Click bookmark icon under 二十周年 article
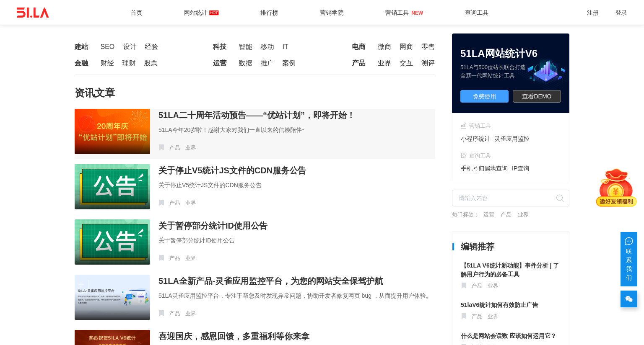 [x=161, y=147]
